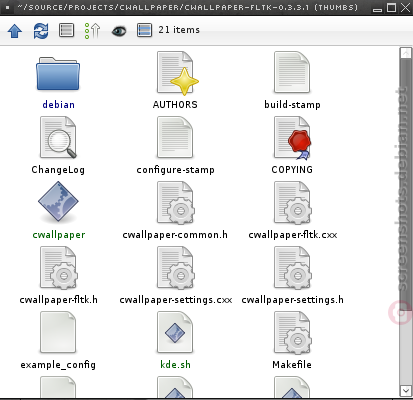Toggle the detailed view panel icon

[x=144, y=30]
